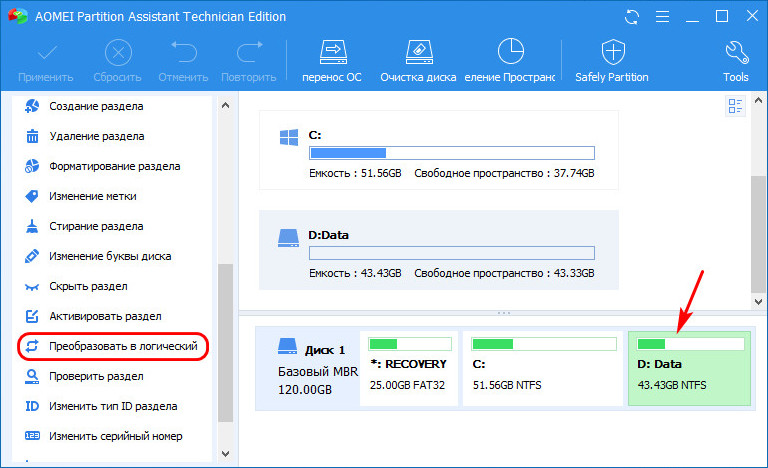Select the RECOVERY 25.00GB FAT32 partition block

(409, 368)
